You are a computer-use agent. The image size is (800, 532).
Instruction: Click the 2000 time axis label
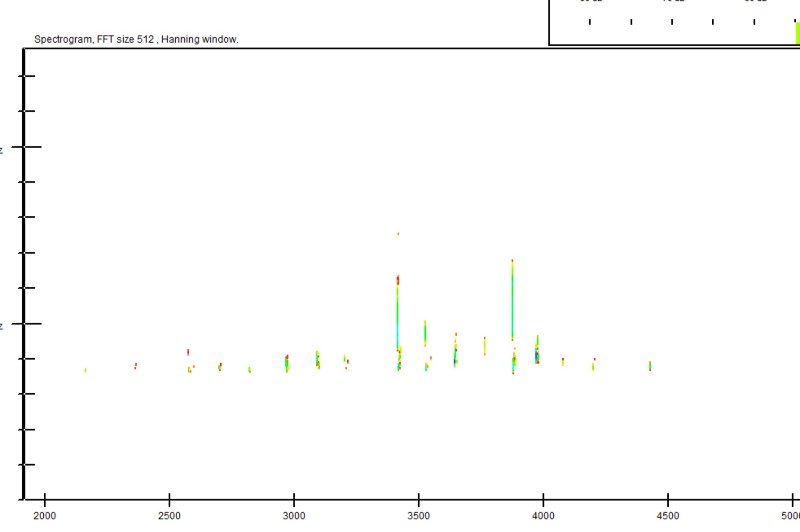45,516
